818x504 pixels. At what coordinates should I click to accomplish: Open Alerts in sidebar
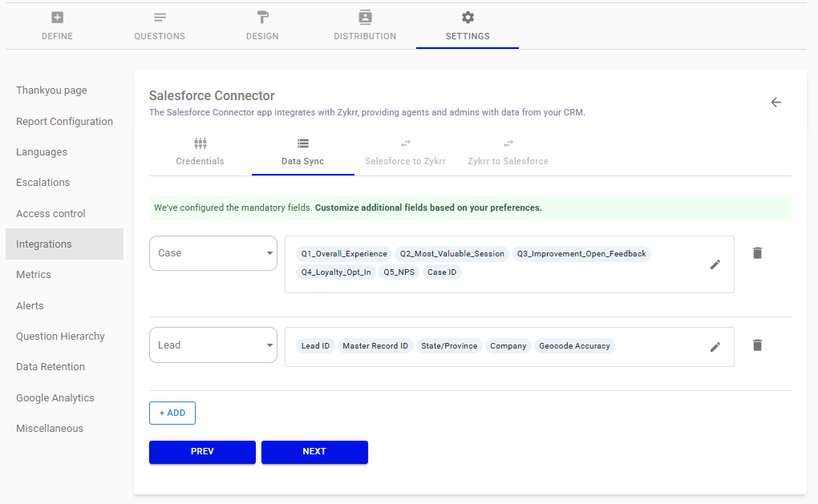click(65, 306)
